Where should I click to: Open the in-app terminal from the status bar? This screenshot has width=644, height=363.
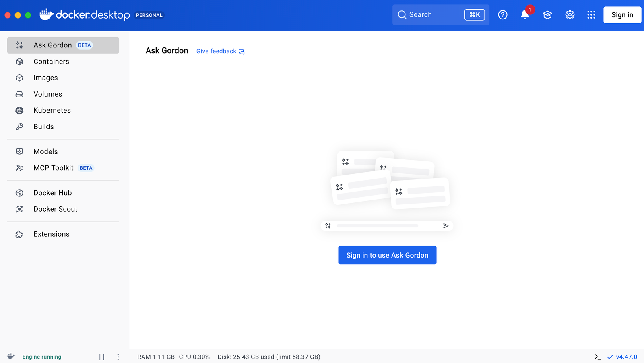click(597, 357)
